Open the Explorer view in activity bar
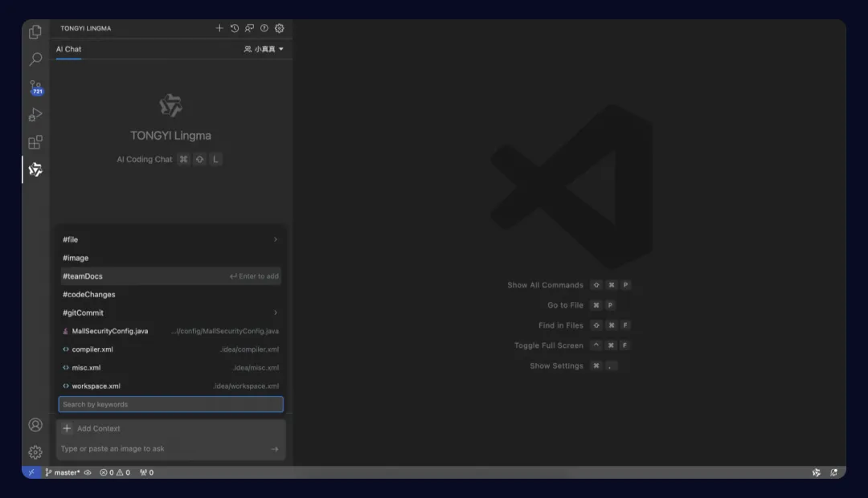The image size is (868, 498). (35, 32)
